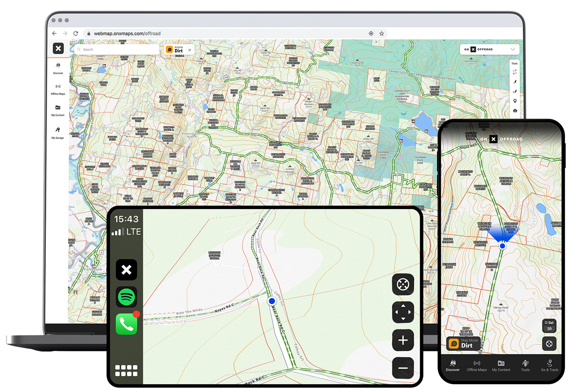Click the four-arrow pan button in CarPlay
The height and width of the screenshot is (392, 570).
click(403, 312)
